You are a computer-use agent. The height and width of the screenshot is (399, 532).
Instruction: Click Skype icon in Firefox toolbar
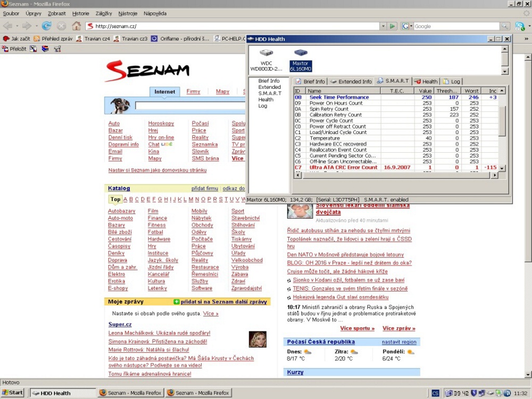point(519,26)
